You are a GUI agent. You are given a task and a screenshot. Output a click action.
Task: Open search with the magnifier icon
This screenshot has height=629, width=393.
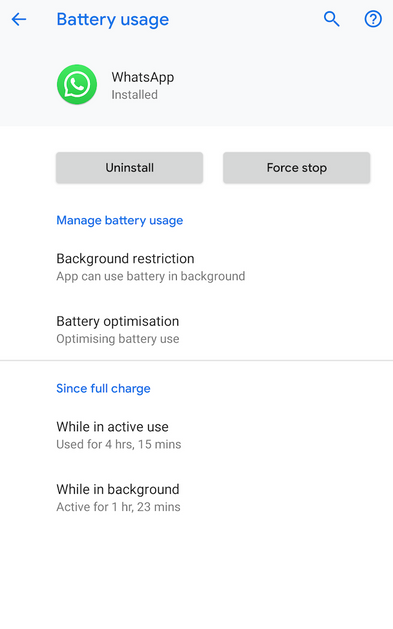coord(332,19)
